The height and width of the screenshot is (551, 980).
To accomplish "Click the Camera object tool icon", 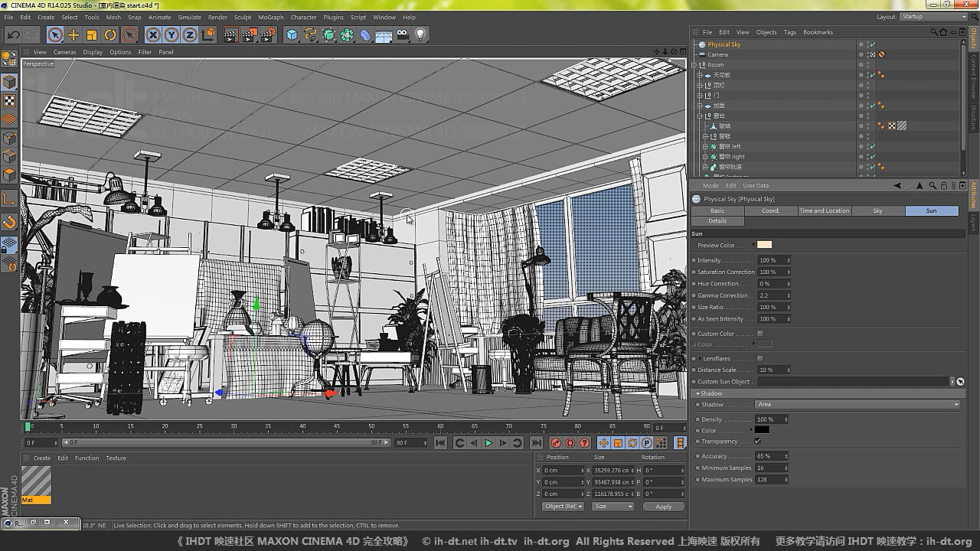I will [403, 34].
